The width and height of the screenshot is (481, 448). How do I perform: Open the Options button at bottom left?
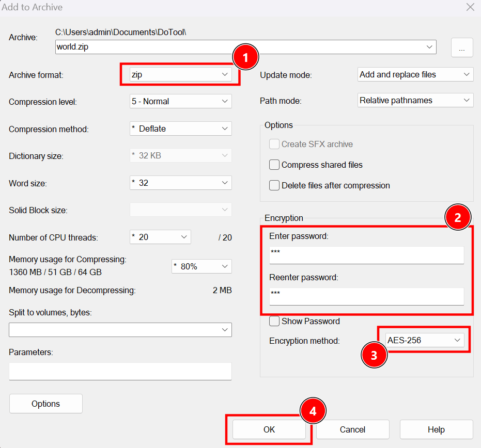click(x=45, y=404)
